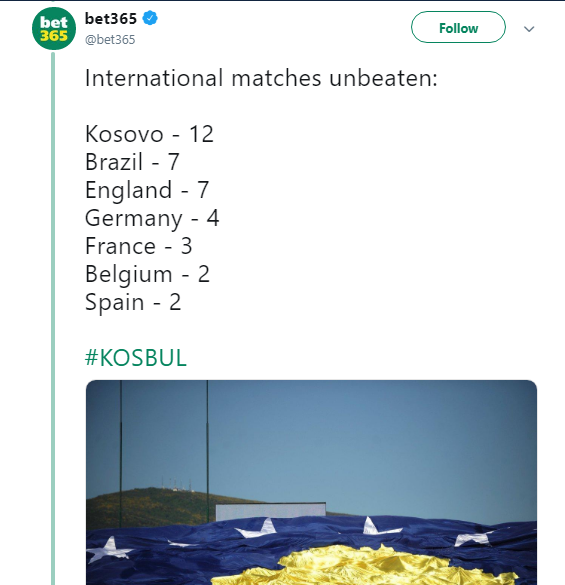Visit the @bet365 handle link
565x585 pixels.
coord(110,39)
